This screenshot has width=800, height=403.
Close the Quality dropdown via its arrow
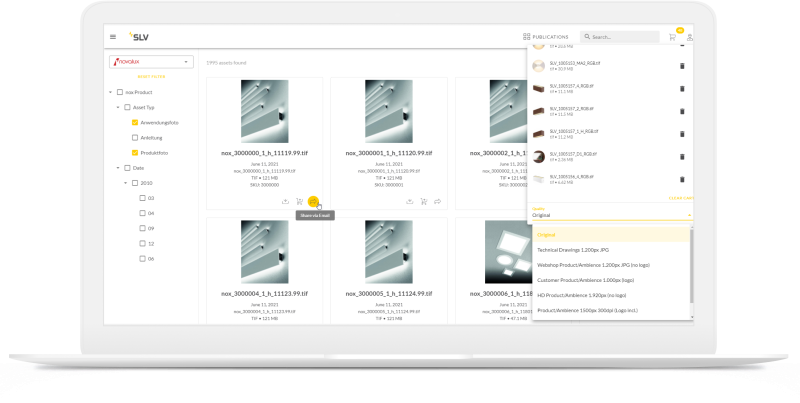[x=689, y=215]
